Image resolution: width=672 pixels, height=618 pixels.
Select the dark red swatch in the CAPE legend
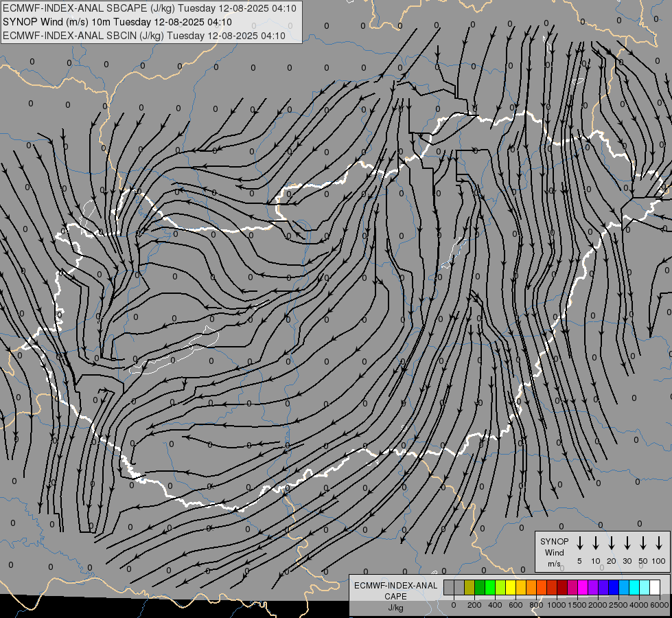click(562, 587)
